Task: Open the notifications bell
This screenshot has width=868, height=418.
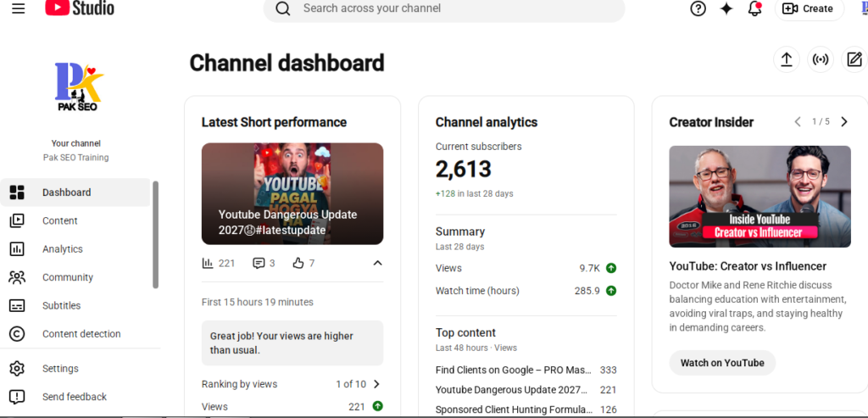Action: 754,8
